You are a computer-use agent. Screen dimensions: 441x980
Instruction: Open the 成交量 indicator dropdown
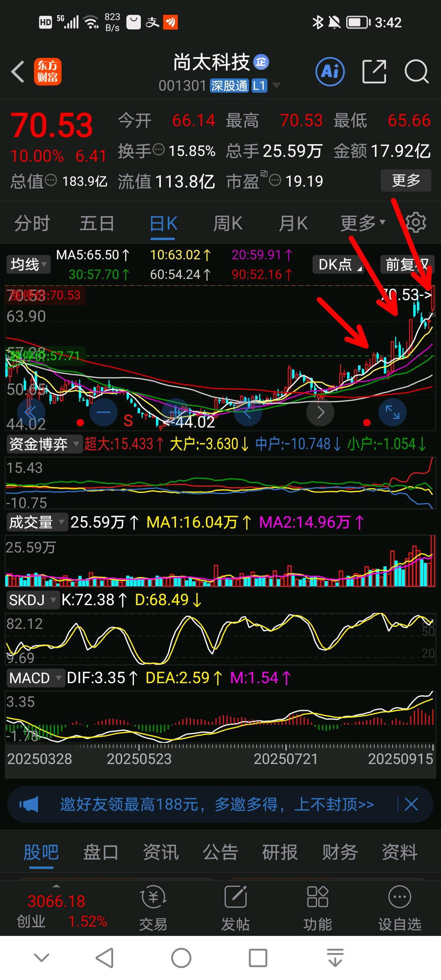pos(37,522)
